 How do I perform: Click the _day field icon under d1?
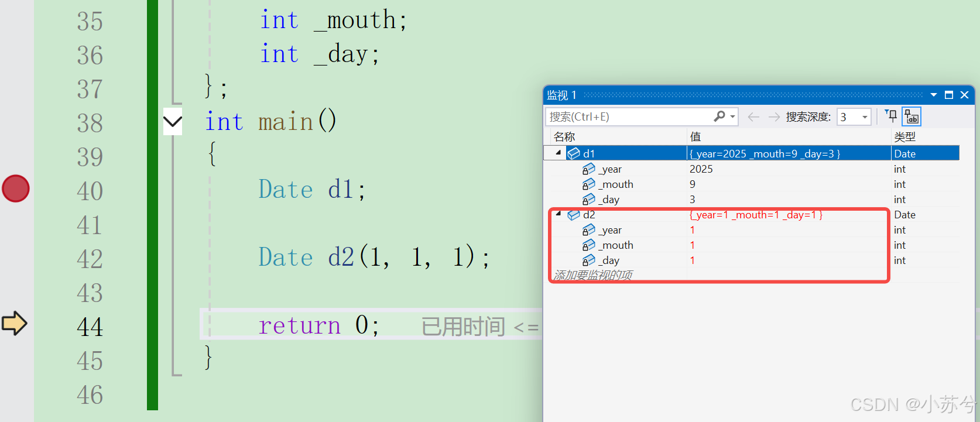click(x=588, y=200)
